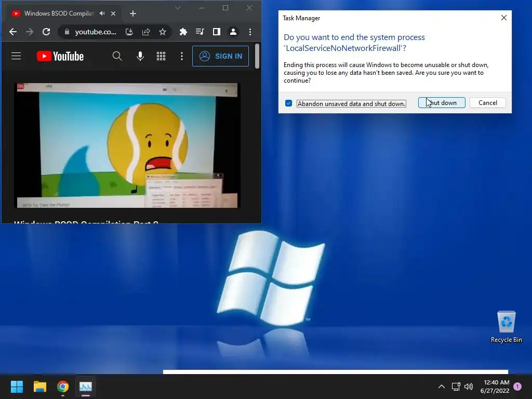This screenshot has width=532, height=399.
Task: Search YouTube by voice microphone
Action: (140, 56)
